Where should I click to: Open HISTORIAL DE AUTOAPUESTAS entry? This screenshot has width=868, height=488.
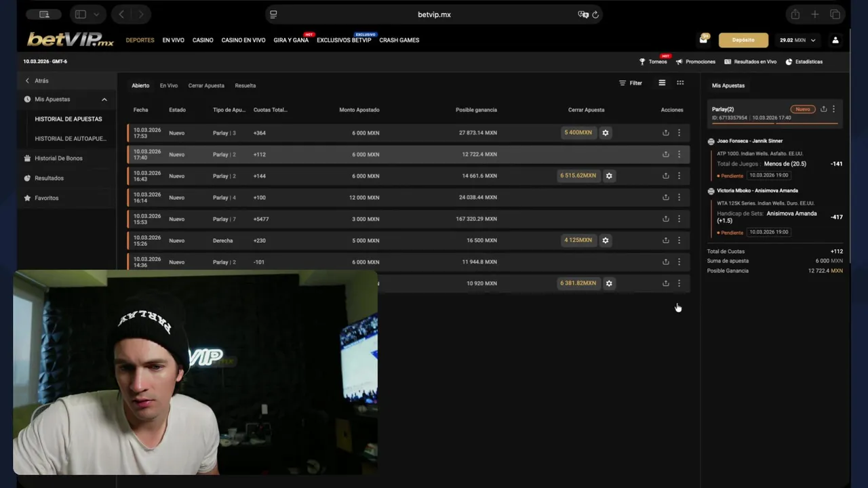pos(71,139)
